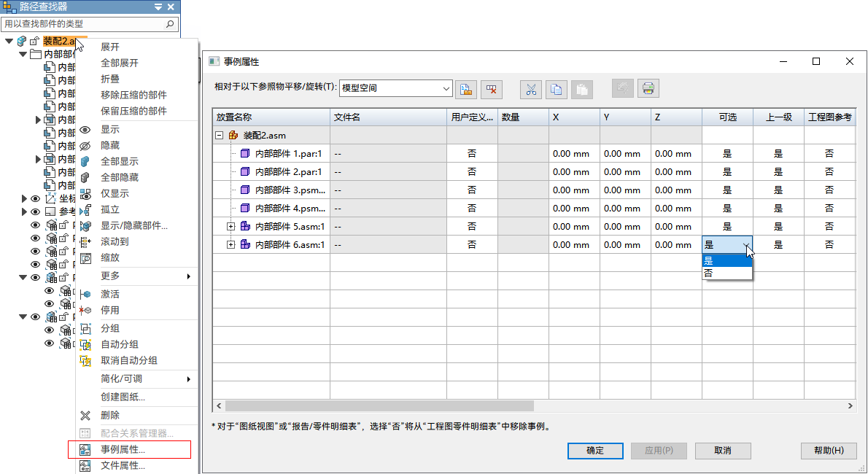Screen dimensions: 868x474
Task: Open the 可选 dropdown on the 6.asm row
Action: coord(747,245)
